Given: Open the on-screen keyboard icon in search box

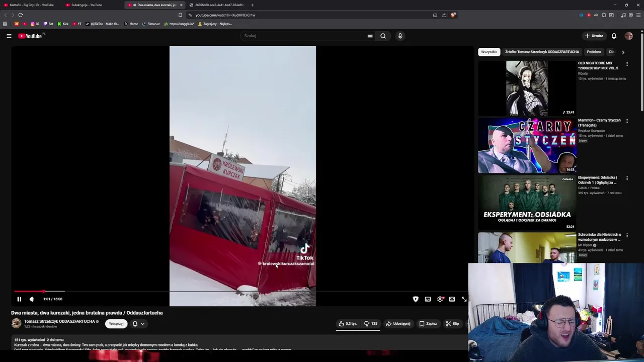Looking at the screenshot, I should (370, 36).
